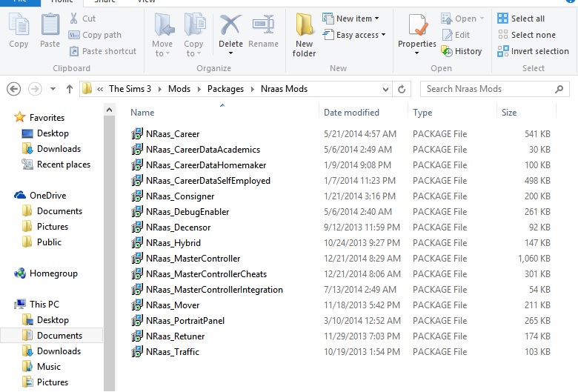Click Invert selection

pos(533,51)
